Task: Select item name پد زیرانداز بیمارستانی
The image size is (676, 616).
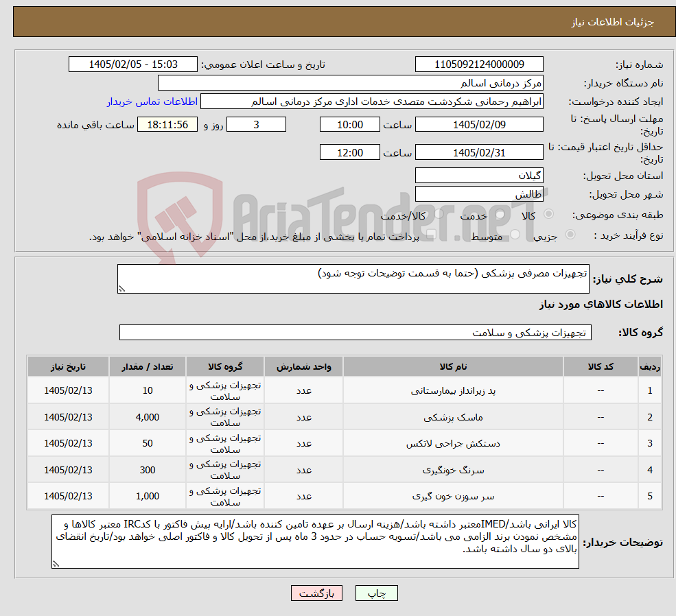Action: pyautogui.click(x=453, y=391)
